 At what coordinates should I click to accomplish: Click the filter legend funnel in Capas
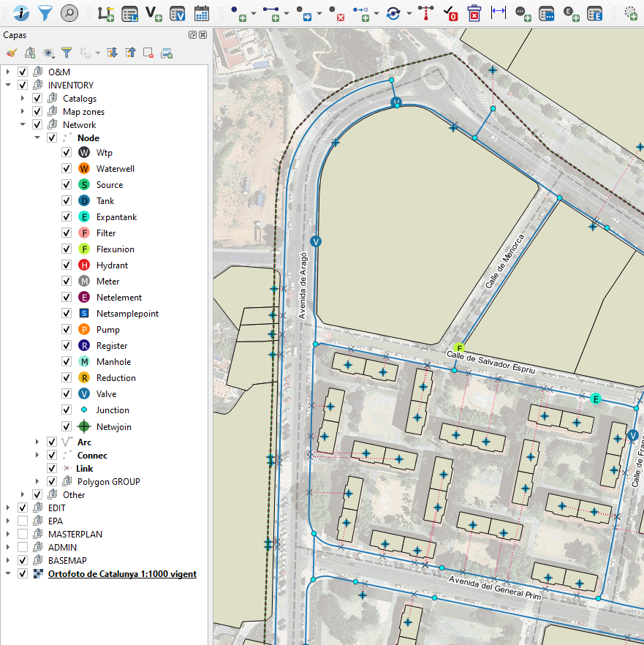67,53
